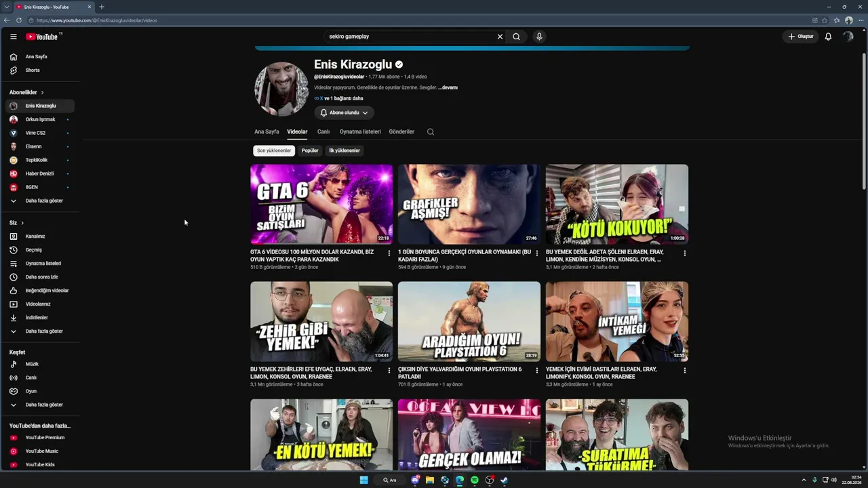Play the "Zehir Gibi Yemek" thumbnail
868x488 pixels.
(321, 321)
